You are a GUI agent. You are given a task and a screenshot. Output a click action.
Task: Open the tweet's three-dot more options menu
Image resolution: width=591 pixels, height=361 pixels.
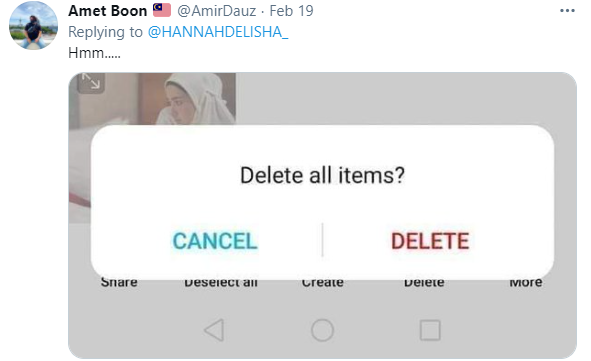pyautogui.click(x=567, y=11)
